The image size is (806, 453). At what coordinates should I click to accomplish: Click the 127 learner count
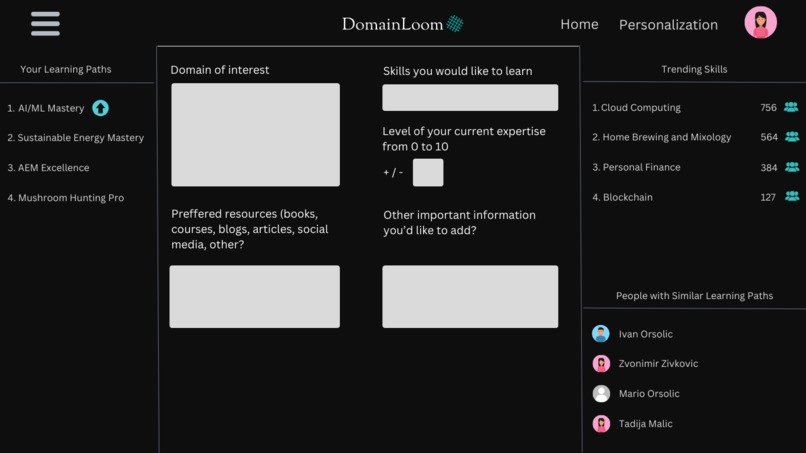point(768,197)
